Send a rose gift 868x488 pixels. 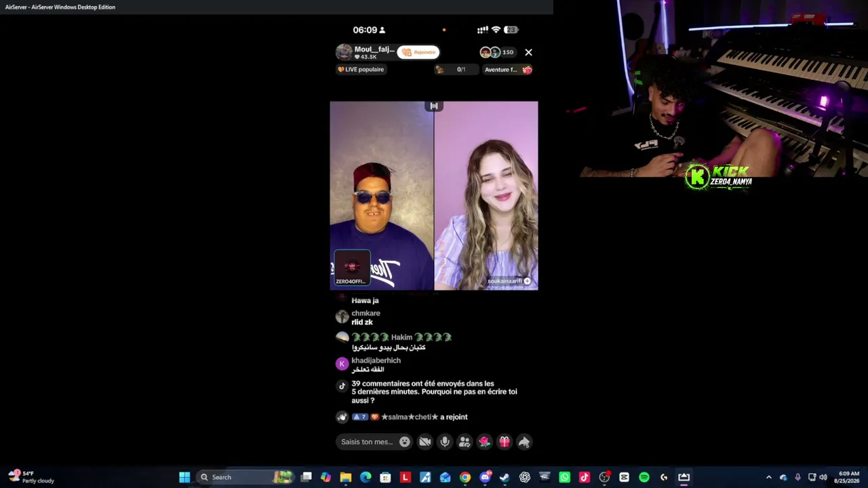(x=484, y=442)
